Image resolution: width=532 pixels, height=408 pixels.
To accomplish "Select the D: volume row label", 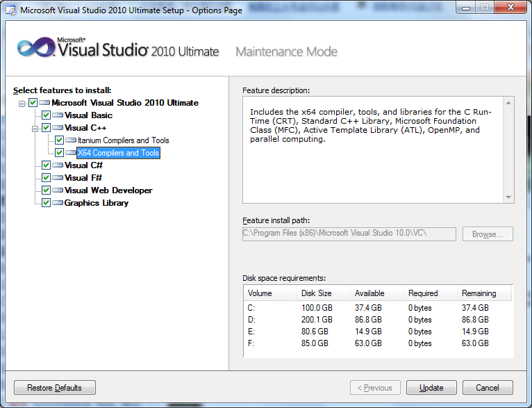I will click(251, 320).
